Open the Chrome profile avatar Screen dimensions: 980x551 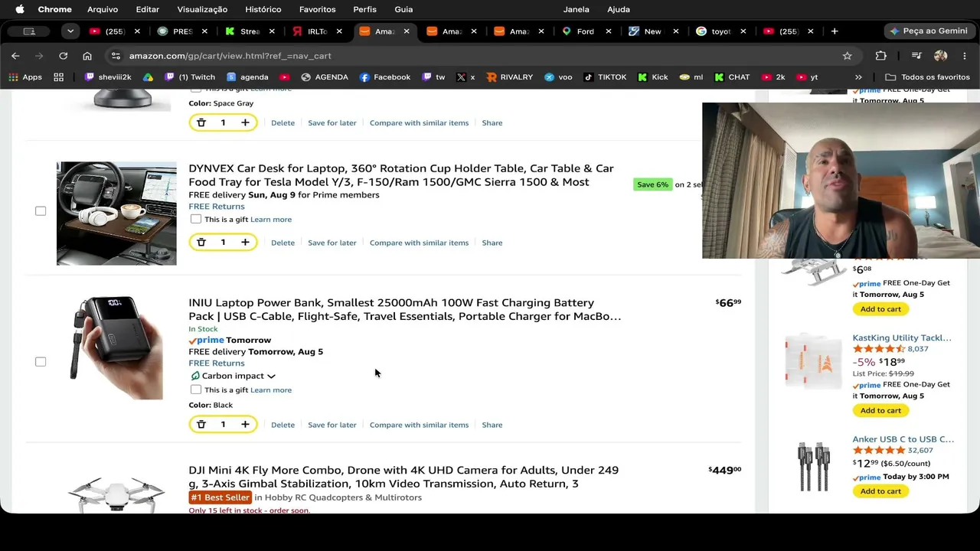click(941, 56)
